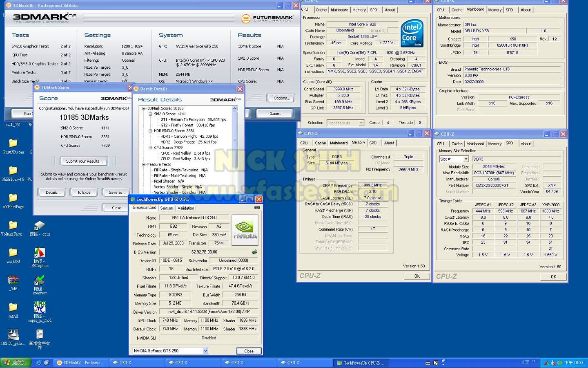Select the CPU2 - Red Valley row

pyautogui.click(x=185, y=159)
